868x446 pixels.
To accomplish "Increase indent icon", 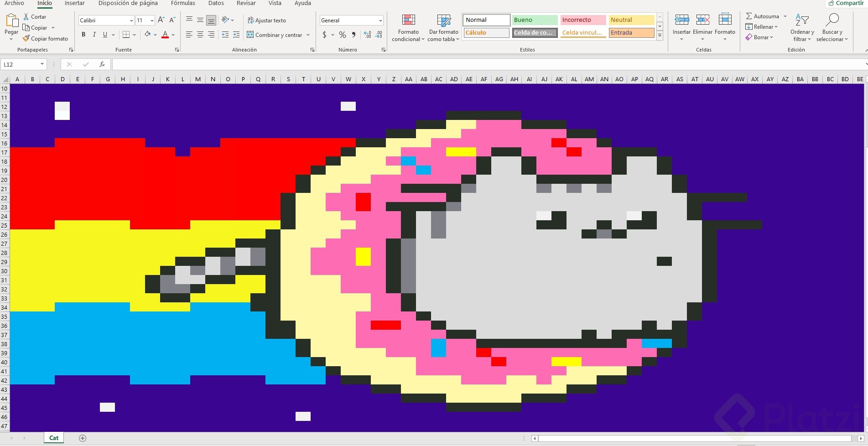I will (x=236, y=34).
